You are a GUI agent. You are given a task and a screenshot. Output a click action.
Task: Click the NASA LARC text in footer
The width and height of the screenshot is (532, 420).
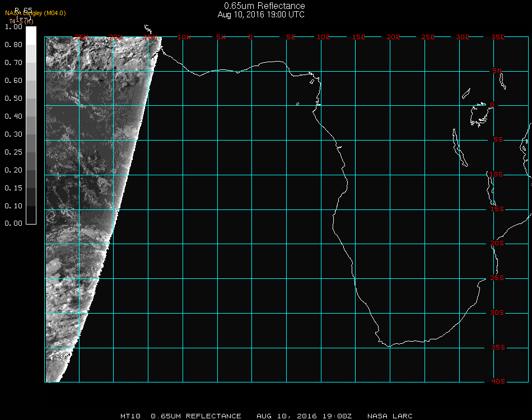point(390,416)
